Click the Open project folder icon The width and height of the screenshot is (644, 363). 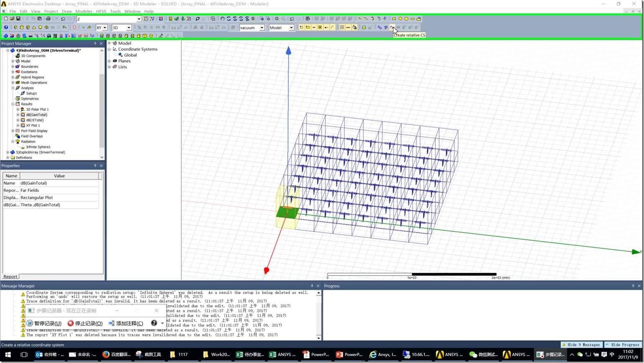(12, 19)
